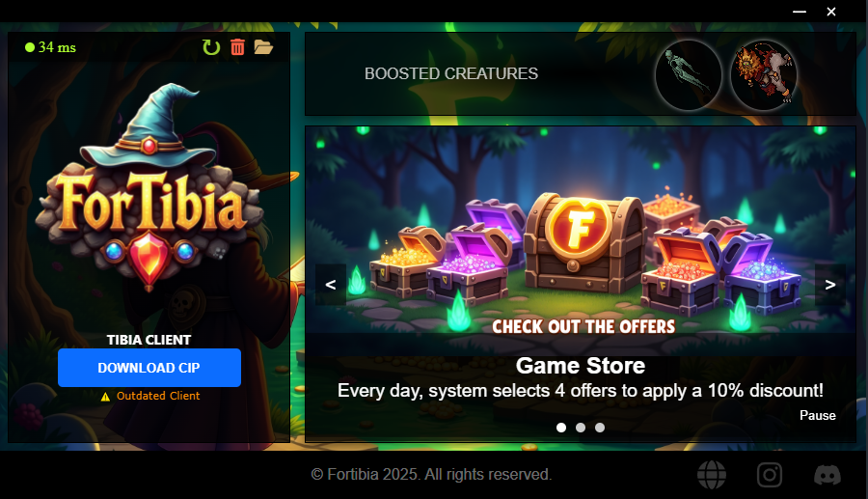
Task: Select the second carousel dot
Action: (581, 428)
